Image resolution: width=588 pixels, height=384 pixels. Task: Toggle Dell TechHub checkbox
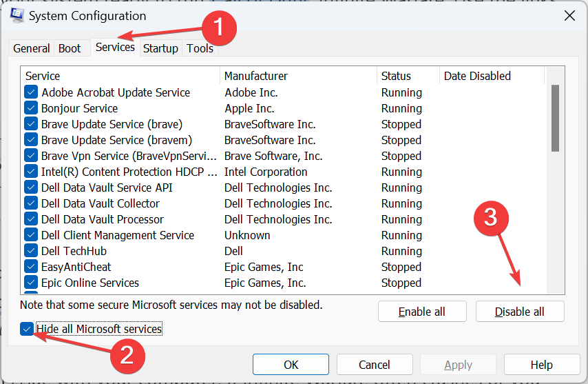31,251
